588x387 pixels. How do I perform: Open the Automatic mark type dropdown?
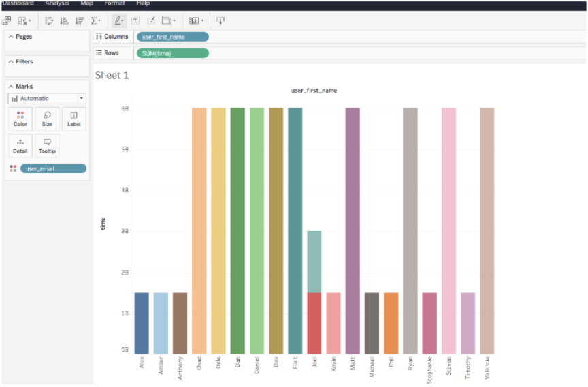(47, 99)
